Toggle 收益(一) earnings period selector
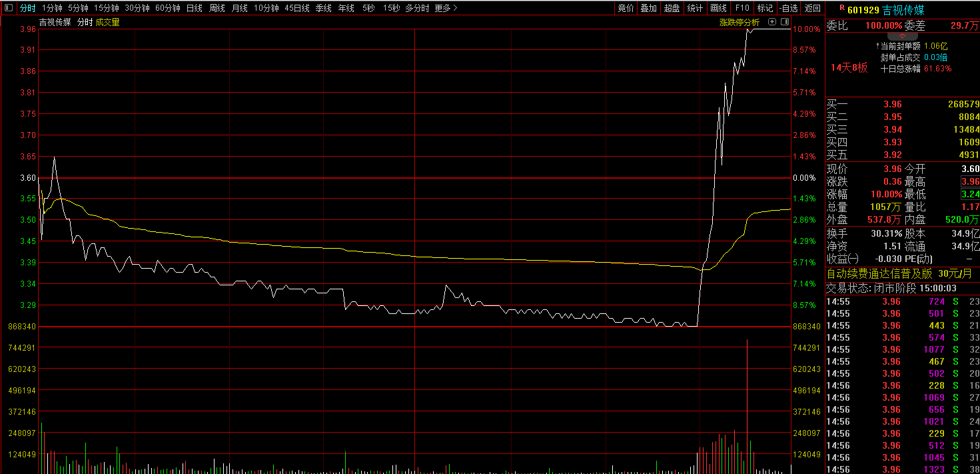The height and width of the screenshot is (474, 980). 843,259
